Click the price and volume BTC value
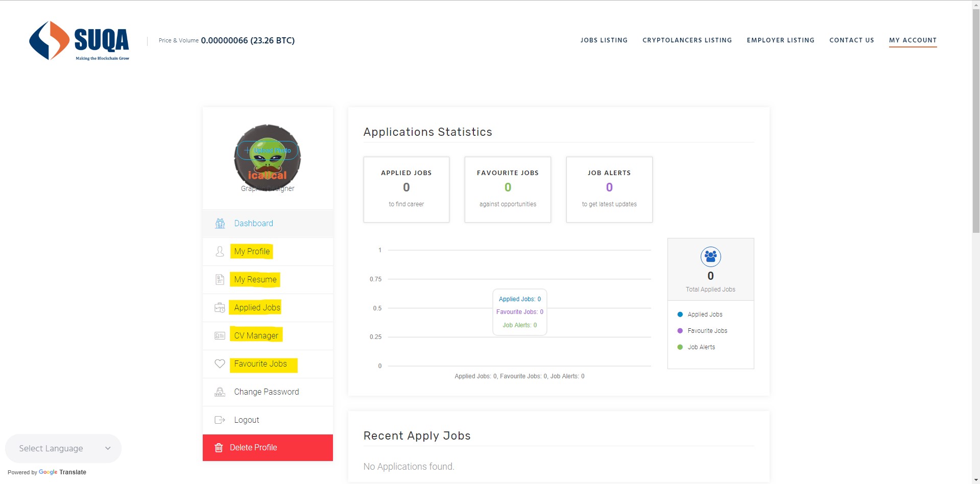Image resolution: width=980 pixels, height=484 pixels. 248,40
